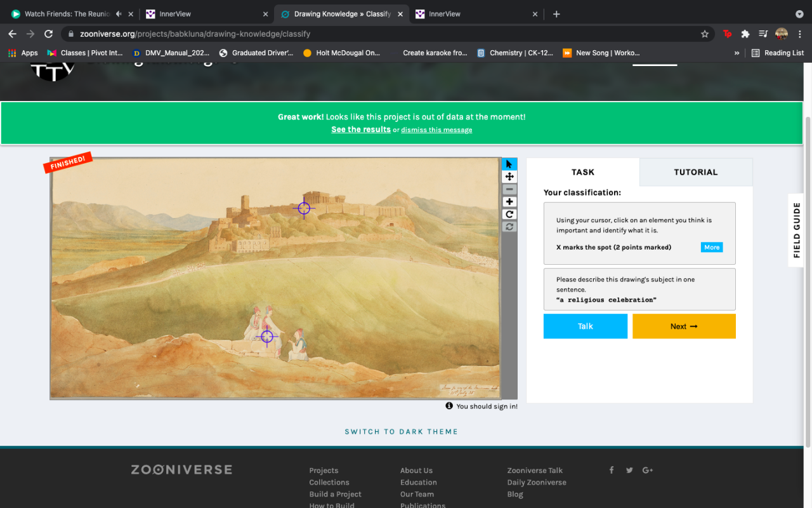Select the pan/move image tool
The width and height of the screenshot is (812, 508).
[x=509, y=177]
